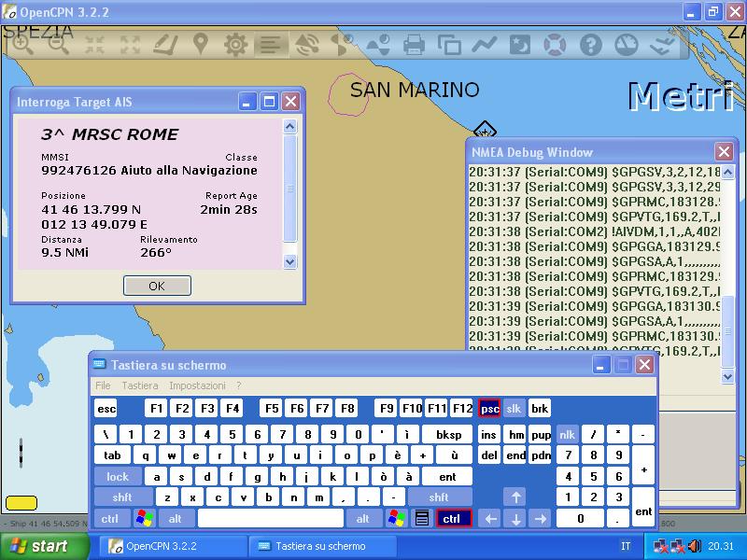Click the yellow chart bar segment
This screenshot has height=560, width=747.
(21, 502)
